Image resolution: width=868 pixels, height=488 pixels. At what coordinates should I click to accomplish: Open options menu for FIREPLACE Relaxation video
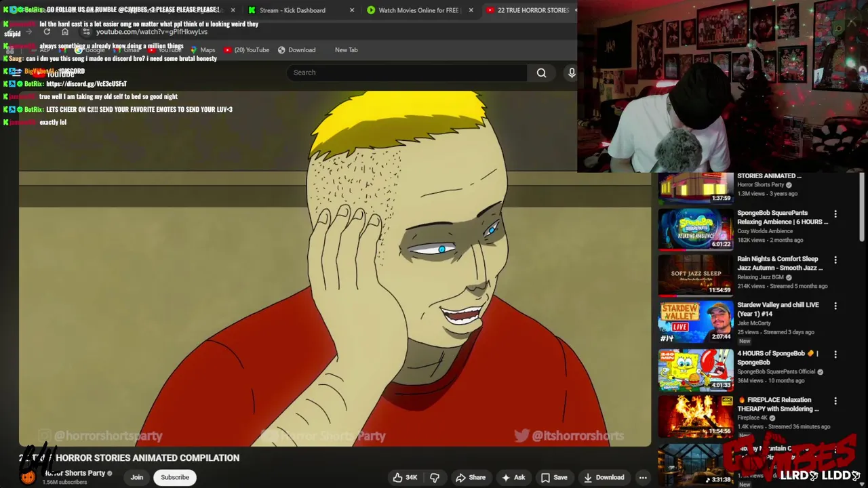[835, 401]
